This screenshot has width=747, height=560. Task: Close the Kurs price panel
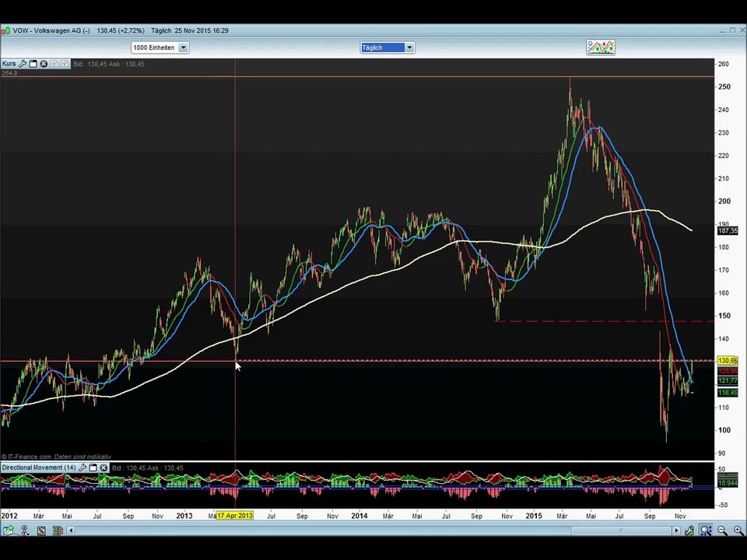pos(44,64)
